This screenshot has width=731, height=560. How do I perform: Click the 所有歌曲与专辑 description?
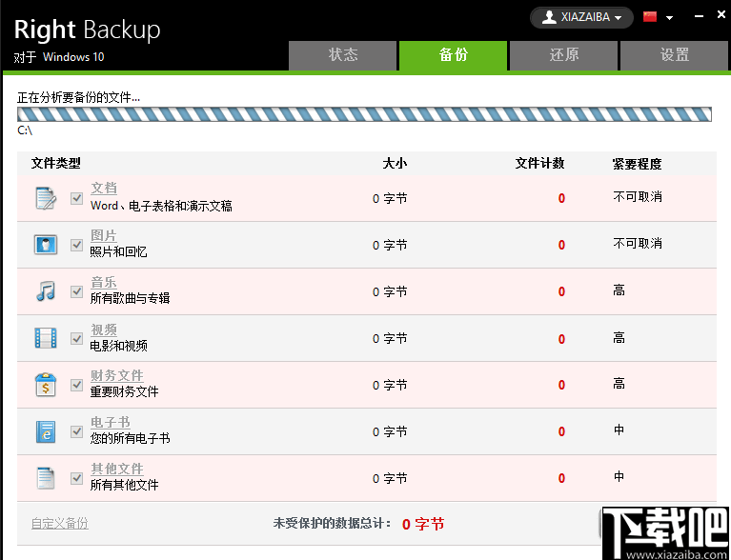click(x=130, y=298)
